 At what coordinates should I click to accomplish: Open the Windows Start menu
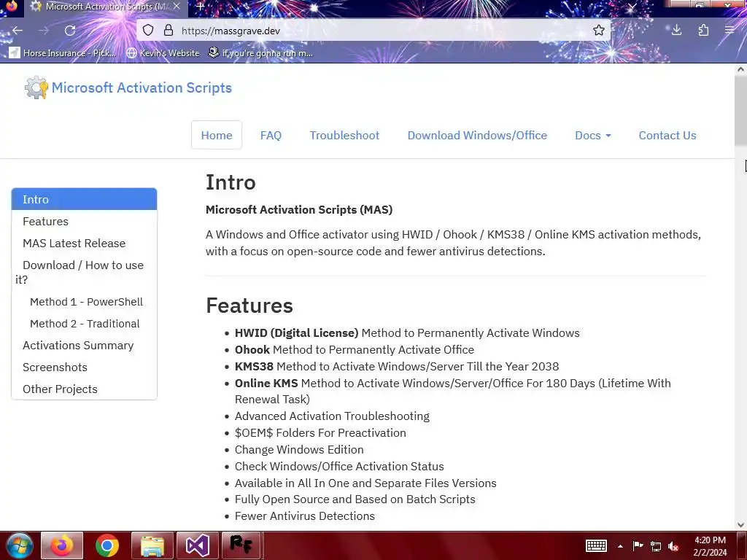(19, 545)
